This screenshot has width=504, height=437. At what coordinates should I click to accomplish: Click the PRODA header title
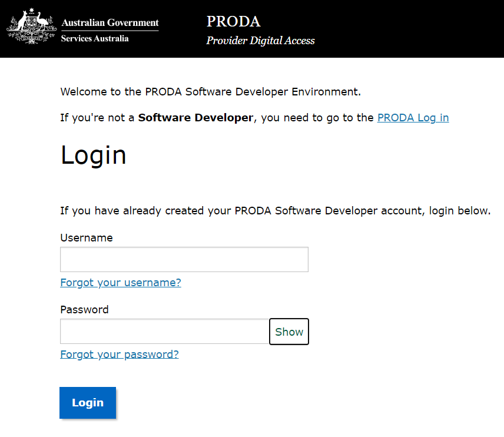[x=233, y=22]
